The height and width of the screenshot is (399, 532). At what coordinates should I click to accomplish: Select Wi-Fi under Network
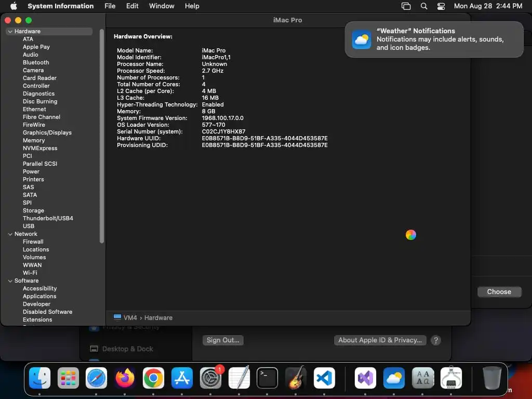[30, 273]
